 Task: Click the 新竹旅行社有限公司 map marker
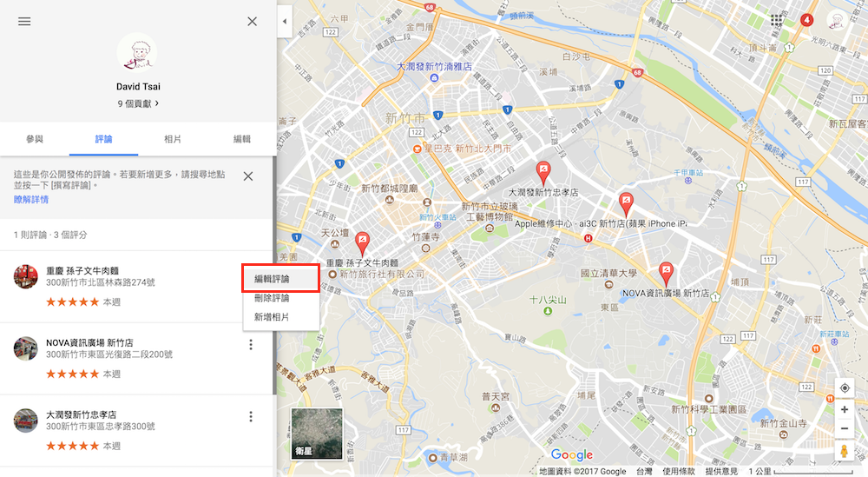tap(332, 275)
